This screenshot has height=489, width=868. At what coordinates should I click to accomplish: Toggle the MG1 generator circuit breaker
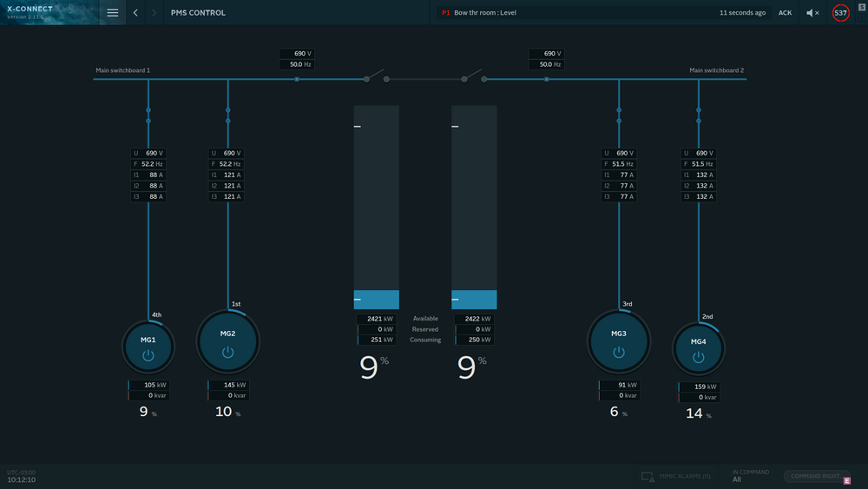(148, 116)
